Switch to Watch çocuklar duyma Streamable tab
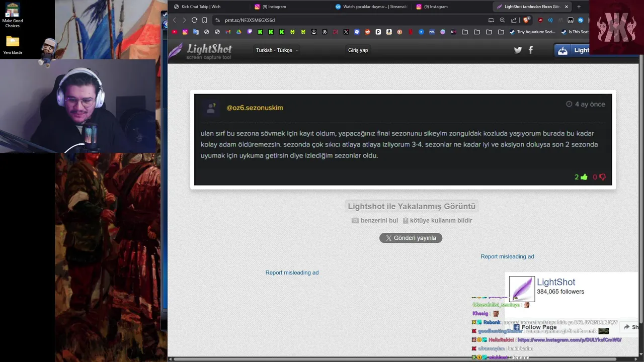644x362 pixels. pyautogui.click(x=371, y=7)
